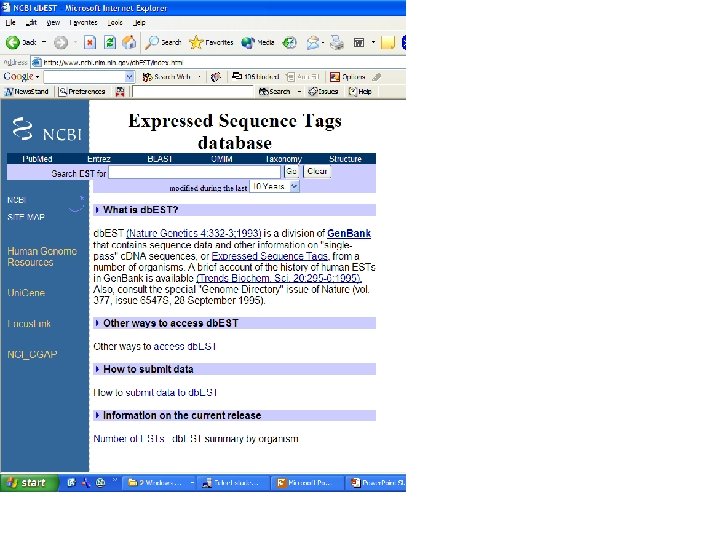Screen dimensions: 720x540
Task: Open the Help menu in menu bar
Action: pyautogui.click(x=139, y=22)
